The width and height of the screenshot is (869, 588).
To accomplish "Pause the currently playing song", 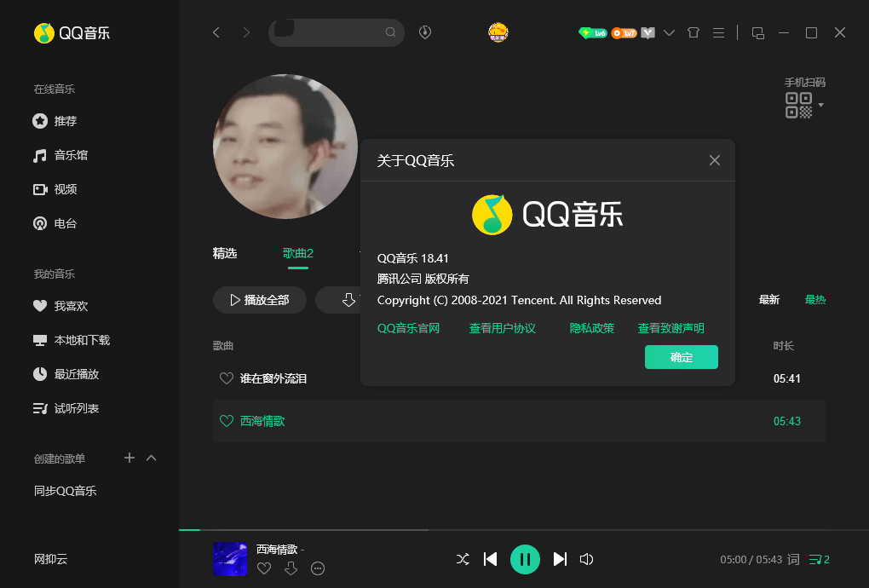I will click(x=525, y=559).
